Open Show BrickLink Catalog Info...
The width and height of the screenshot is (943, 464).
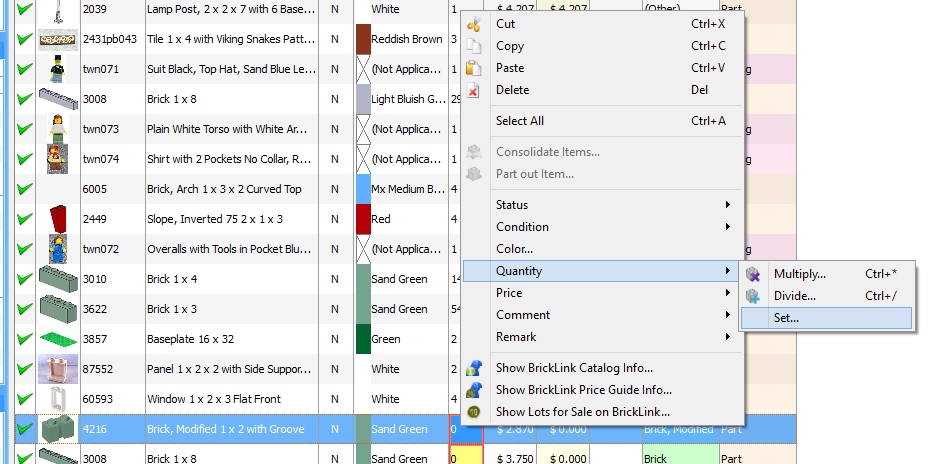603,368
